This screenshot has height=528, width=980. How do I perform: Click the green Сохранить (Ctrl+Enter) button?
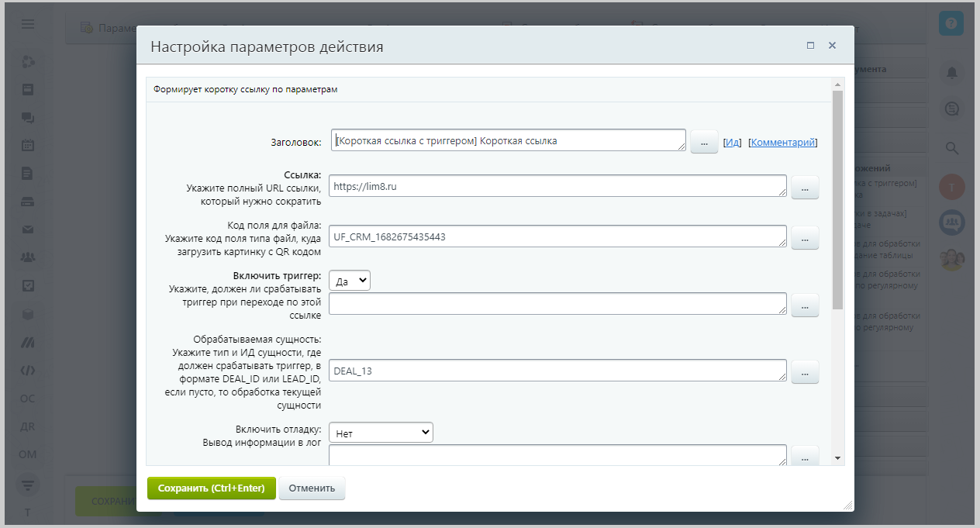click(x=211, y=488)
